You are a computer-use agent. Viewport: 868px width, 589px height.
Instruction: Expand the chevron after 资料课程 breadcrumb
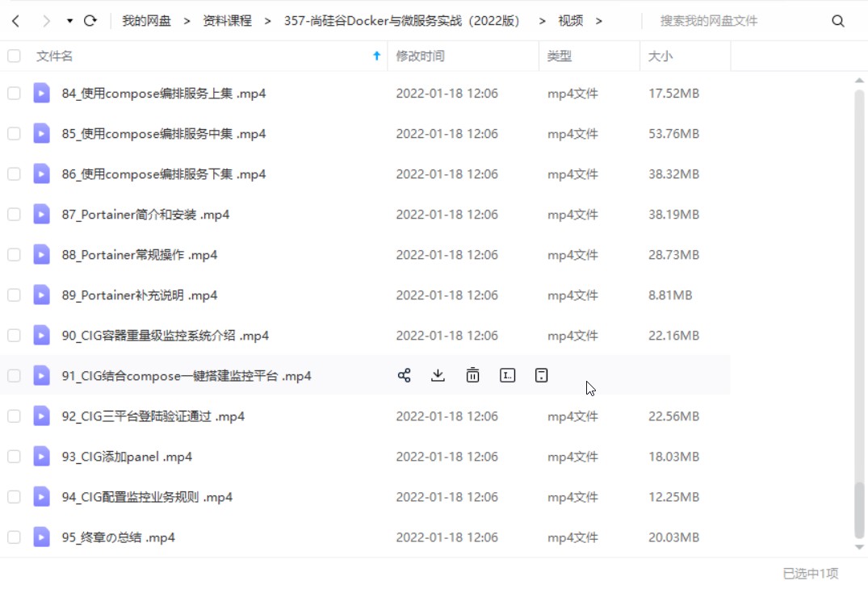268,21
